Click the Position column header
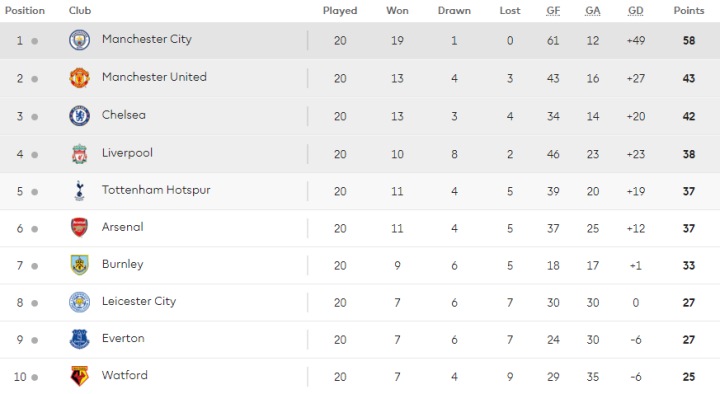Image resolution: width=720 pixels, height=394 pixels. click(x=25, y=11)
